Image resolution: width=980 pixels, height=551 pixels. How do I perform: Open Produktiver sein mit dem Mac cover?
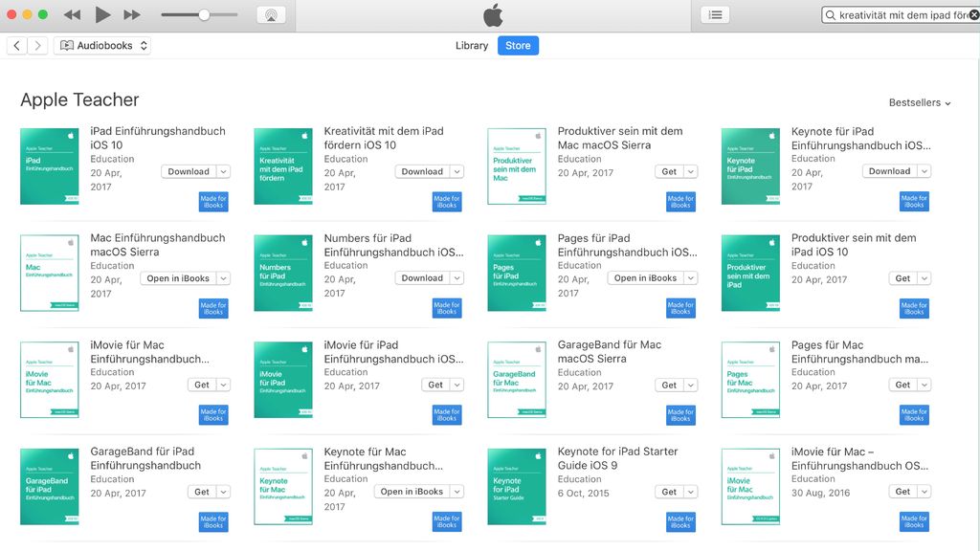point(517,166)
